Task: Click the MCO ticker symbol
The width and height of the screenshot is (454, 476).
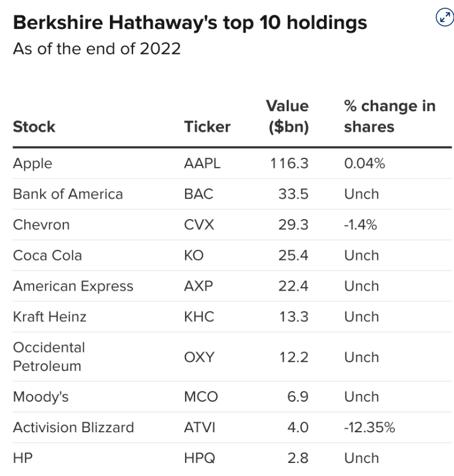Action: (201, 397)
